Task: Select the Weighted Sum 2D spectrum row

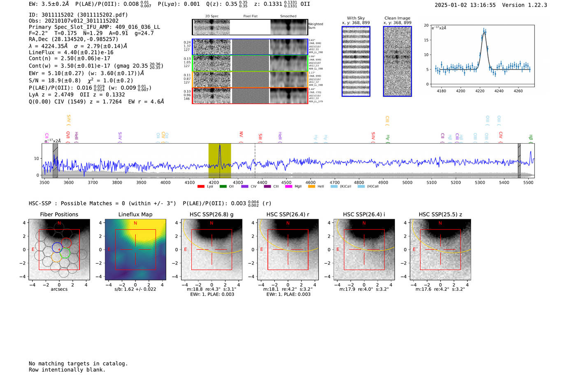Action: click(x=250, y=27)
